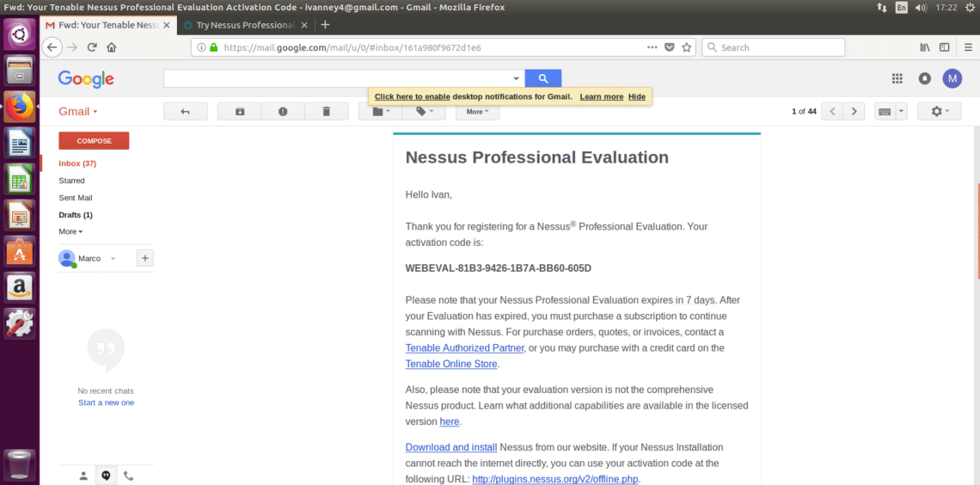Open the Gmail product switcher dropdown
Image resolution: width=980 pixels, height=485 pixels.
(78, 111)
